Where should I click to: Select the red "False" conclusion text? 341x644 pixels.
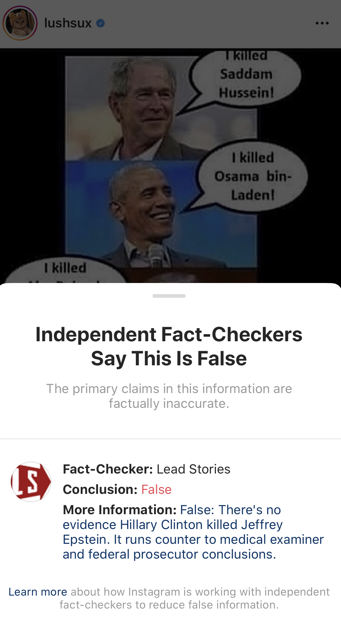(156, 490)
